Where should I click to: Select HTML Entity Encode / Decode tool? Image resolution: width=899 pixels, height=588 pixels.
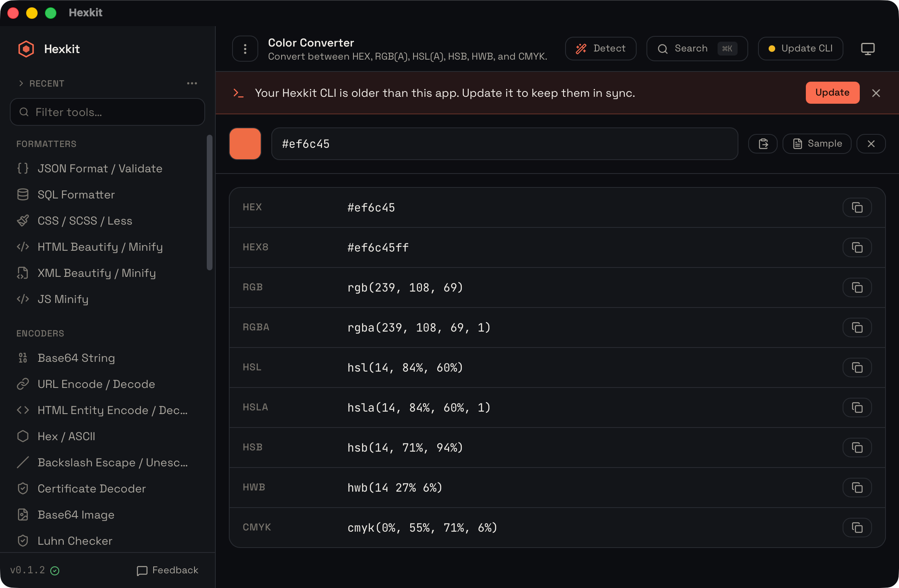tap(107, 410)
